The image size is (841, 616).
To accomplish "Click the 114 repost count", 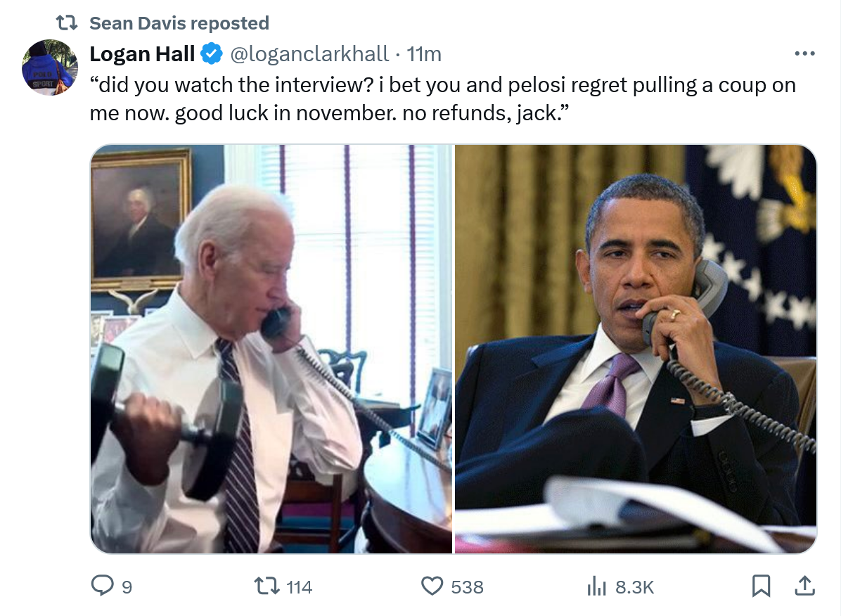I will [300, 586].
